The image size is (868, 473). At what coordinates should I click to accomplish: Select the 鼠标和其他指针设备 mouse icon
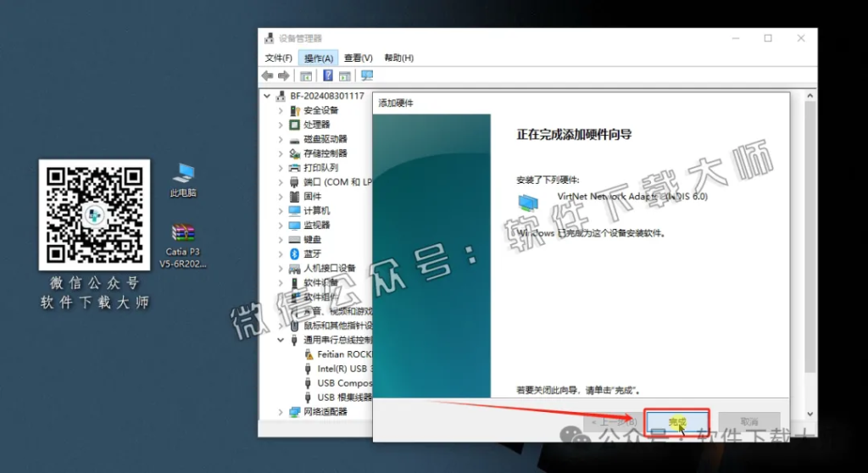294,326
